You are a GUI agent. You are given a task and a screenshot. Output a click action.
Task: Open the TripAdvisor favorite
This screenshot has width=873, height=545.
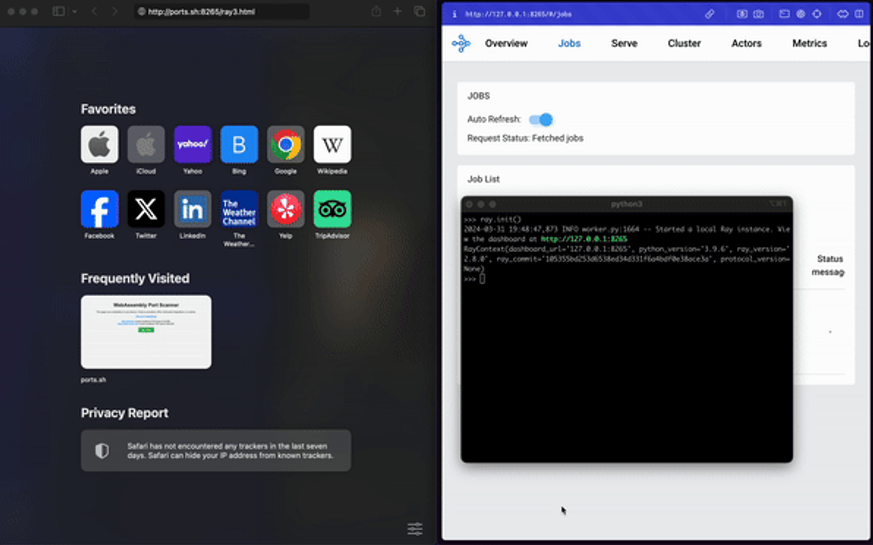tap(332, 209)
